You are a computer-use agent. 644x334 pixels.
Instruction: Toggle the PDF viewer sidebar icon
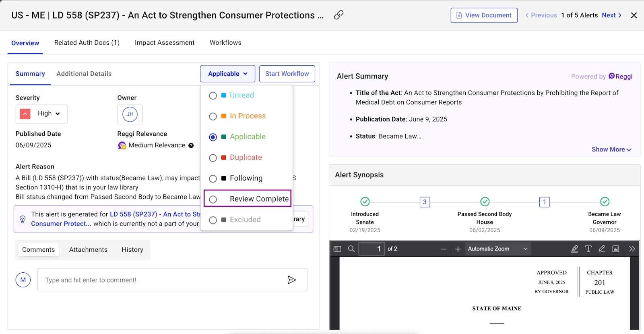click(x=337, y=249)
